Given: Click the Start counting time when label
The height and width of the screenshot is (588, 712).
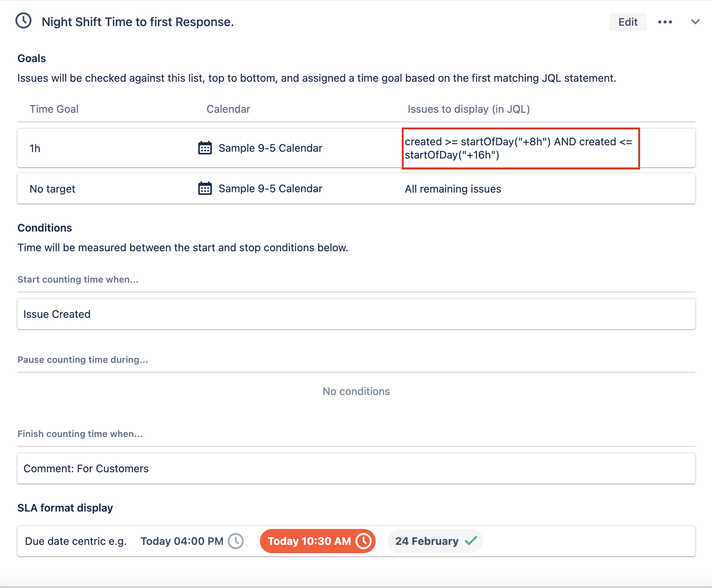Looking at the screenshot, I should 78,279.
